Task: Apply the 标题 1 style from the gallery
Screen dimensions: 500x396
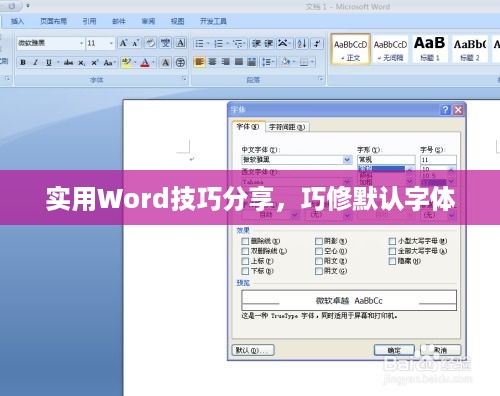Action: click(x=430, y=49)
